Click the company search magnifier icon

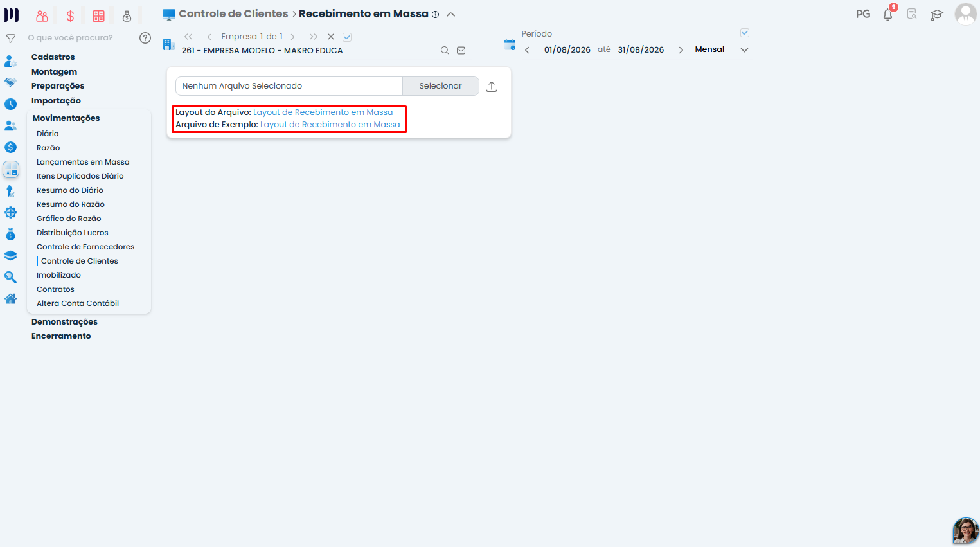(x=445, y=50)
